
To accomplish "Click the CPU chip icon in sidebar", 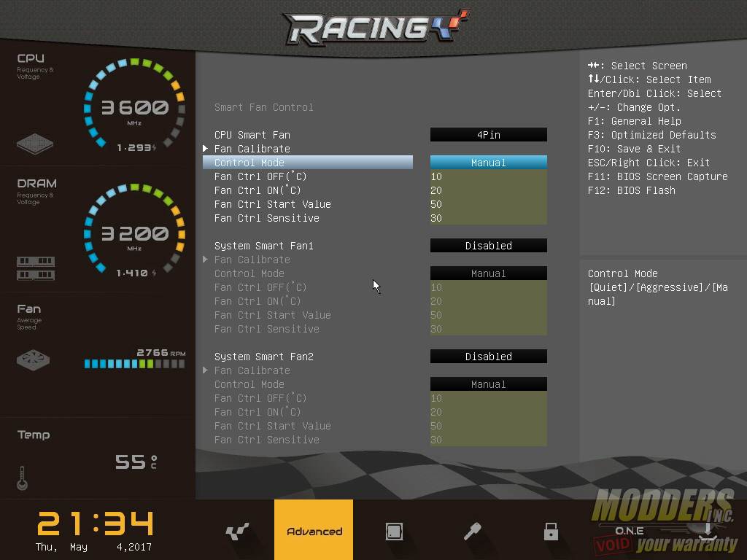I will [35, 144].
